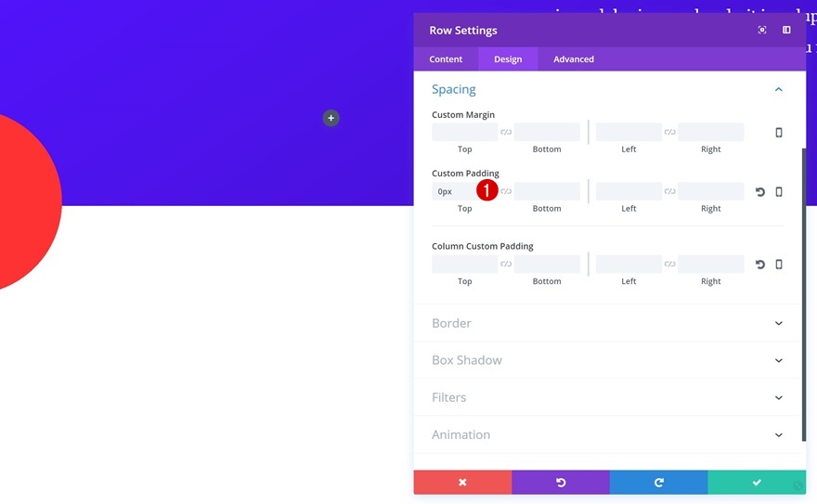This screenshot has height=504, width=817.
Task: Open responsive settings for Column Custom Padding
Action: (778, 265)
